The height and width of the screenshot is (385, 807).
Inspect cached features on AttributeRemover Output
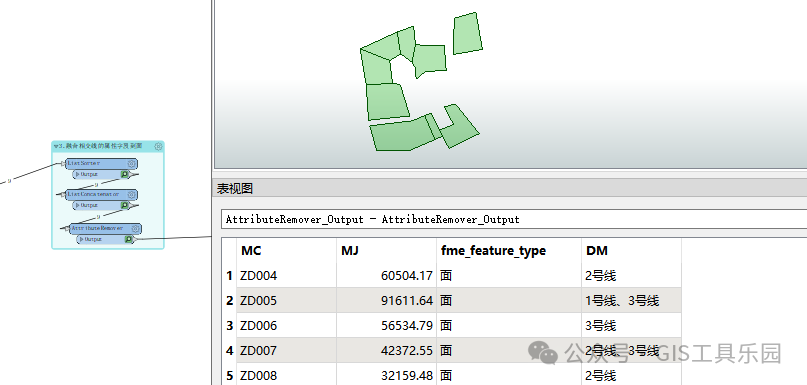(x=129, y=239)
